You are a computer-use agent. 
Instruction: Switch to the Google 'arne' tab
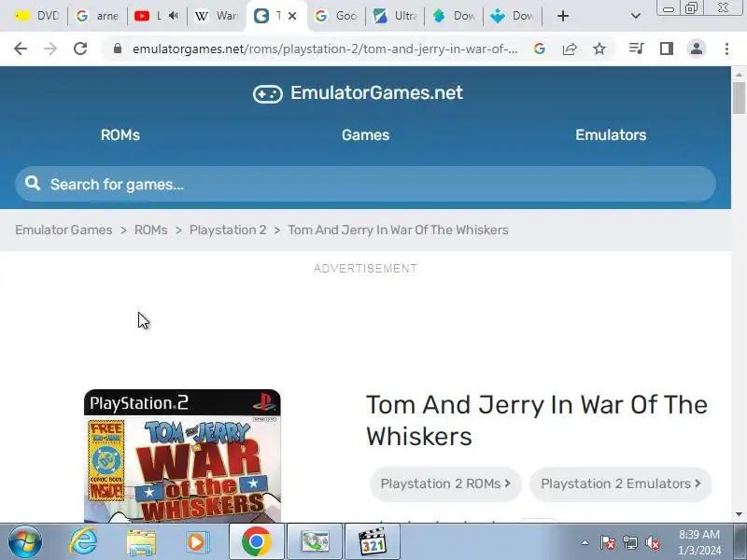click(x=97, y=16)
